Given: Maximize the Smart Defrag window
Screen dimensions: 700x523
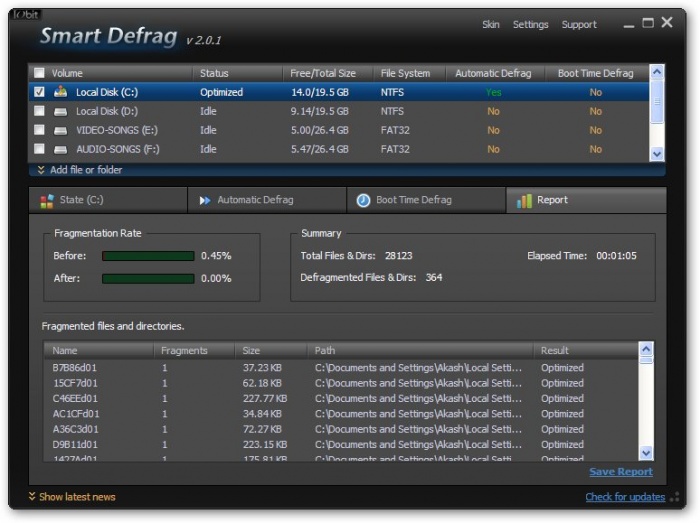Looking at the screenshot, I should point(648,23).
